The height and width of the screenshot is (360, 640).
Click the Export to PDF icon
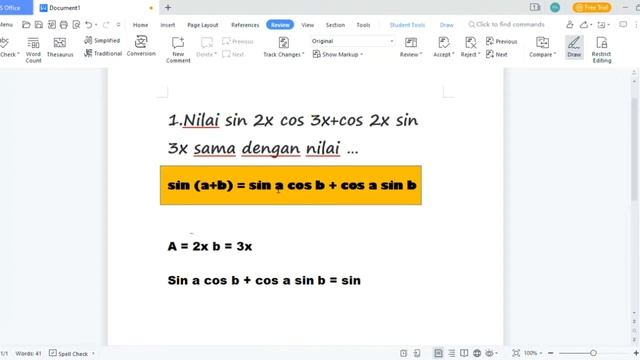(x=51, y=25)
